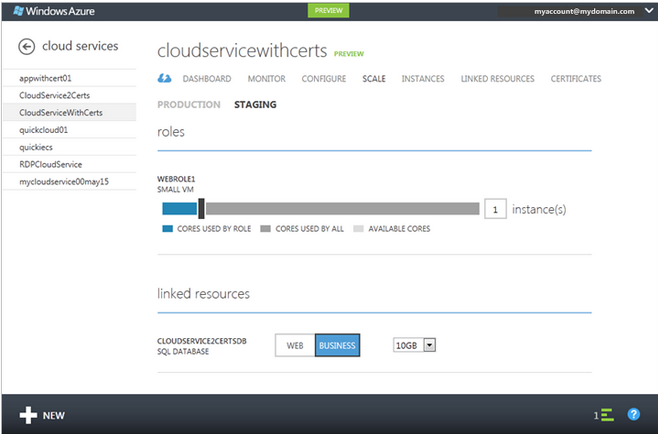Screen dimensions: 658x434
Task: Click the blue cores-used-by-role bar segment
Action: click(x=180, y=209)
